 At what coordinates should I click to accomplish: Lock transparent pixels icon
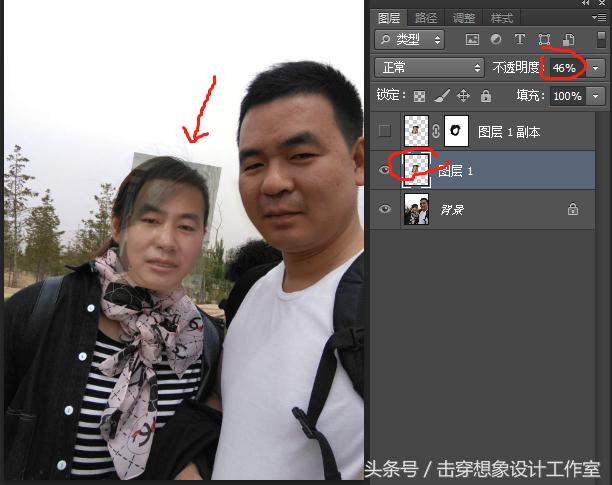[419, 96]
